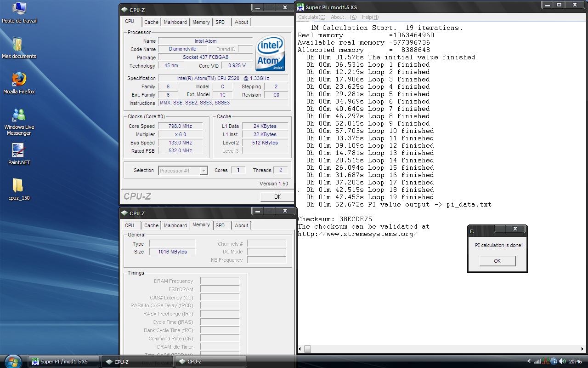
Task: Click the Super PI taskbar button
Action: 64,362
